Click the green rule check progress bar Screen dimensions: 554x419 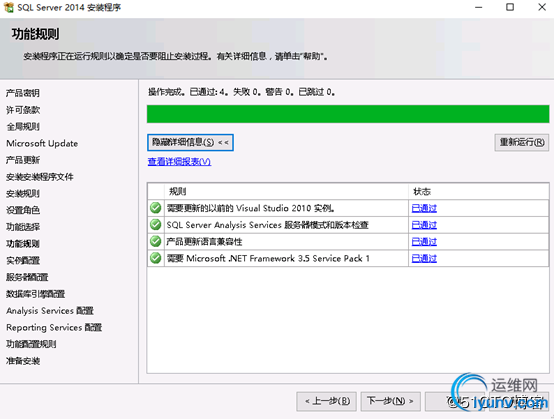point(348,114)
